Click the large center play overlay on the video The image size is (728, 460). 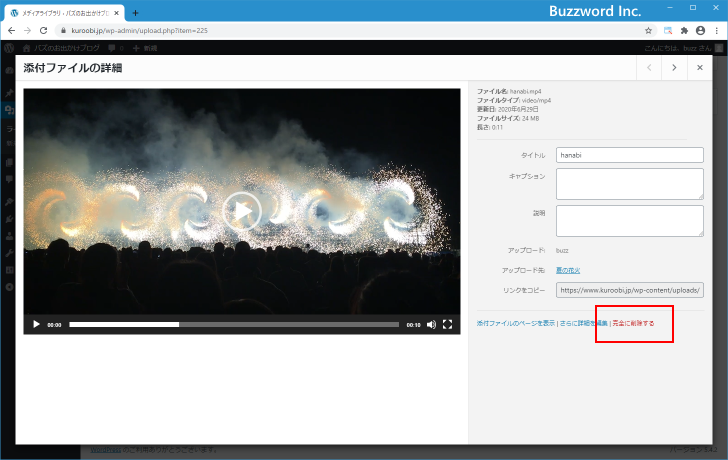click(x=242, y=210)
